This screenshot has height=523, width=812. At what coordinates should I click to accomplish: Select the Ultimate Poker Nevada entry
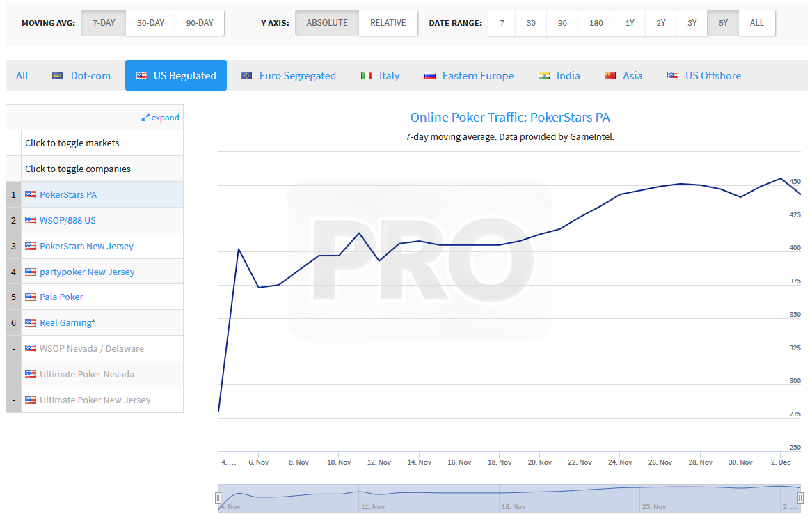click(87, 374)
